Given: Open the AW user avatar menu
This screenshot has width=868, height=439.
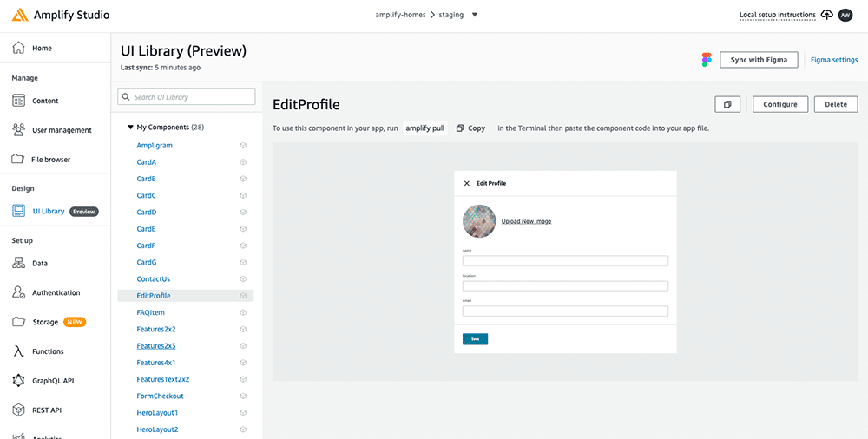Looking at the screenshot, I should (845, 15).
